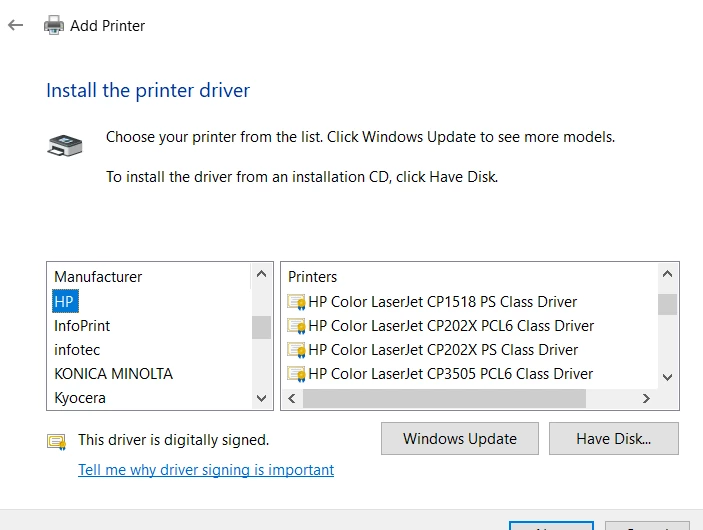
Task: Click the CP202X PS driver certificate icon
Action: coord(296,350)
